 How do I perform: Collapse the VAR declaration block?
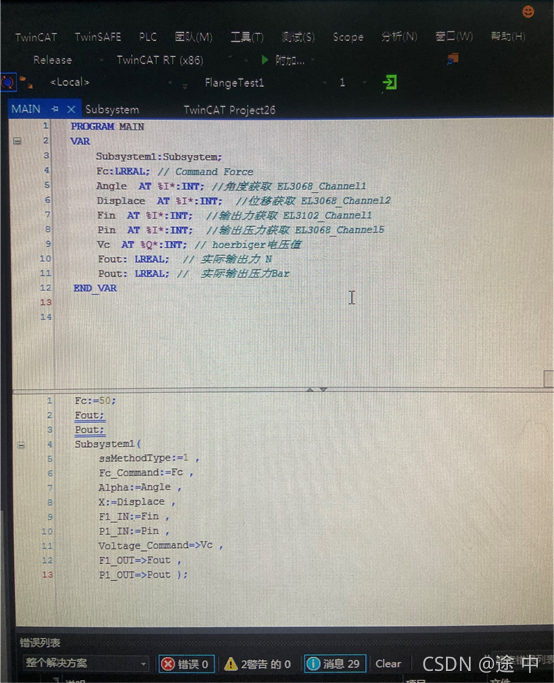[17, 141]
